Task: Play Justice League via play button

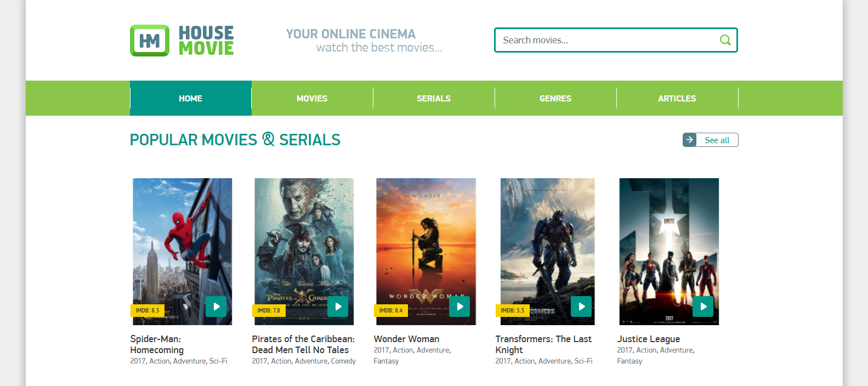Action: pyautogui.click(x=703, y=306)
